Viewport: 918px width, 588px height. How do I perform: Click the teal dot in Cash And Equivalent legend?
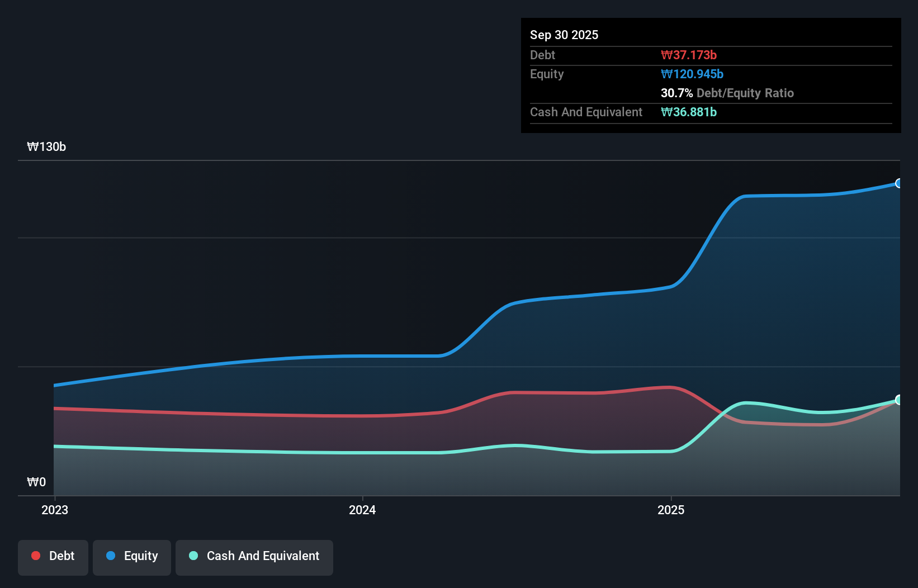(x=193, y=556)
